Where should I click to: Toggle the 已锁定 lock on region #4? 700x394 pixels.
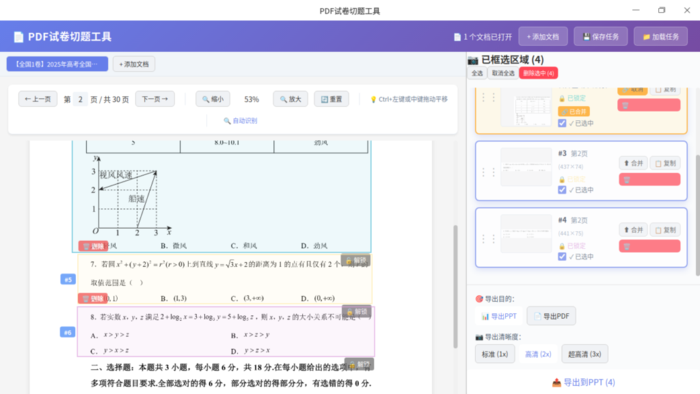pyautogui.click(x=572, y=246)
